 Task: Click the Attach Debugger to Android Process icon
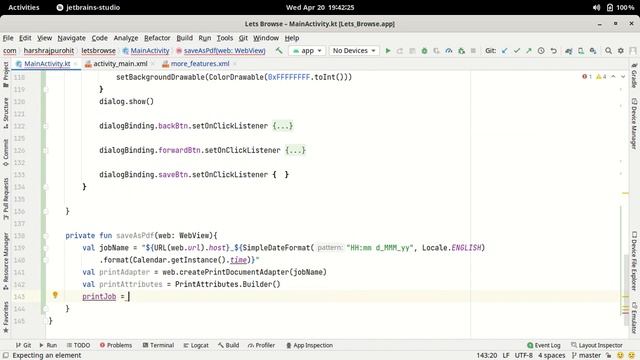461,51
